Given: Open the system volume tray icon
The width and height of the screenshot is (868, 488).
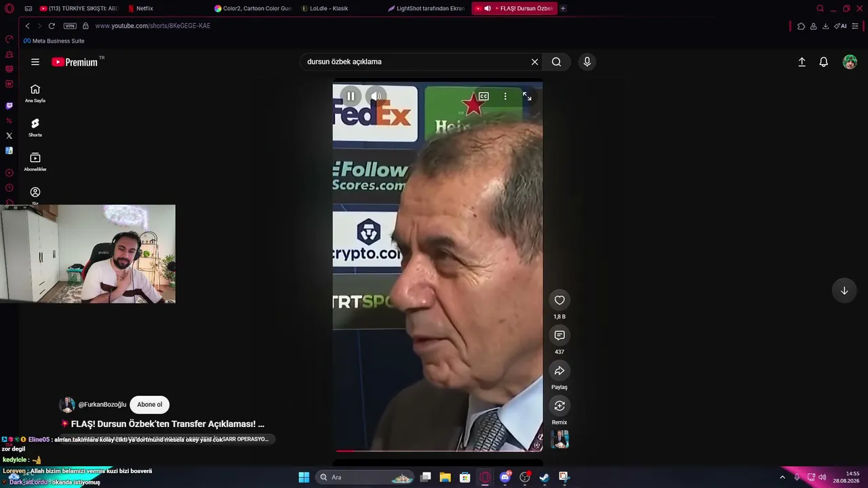Looking at the screenshot, I should [823, 477].
